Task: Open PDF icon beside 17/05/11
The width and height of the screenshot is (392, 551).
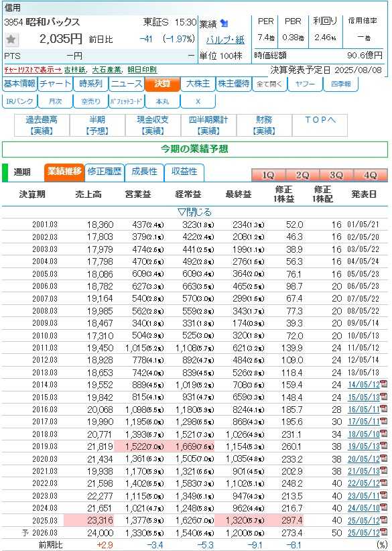Action: [x=383, y=422]
